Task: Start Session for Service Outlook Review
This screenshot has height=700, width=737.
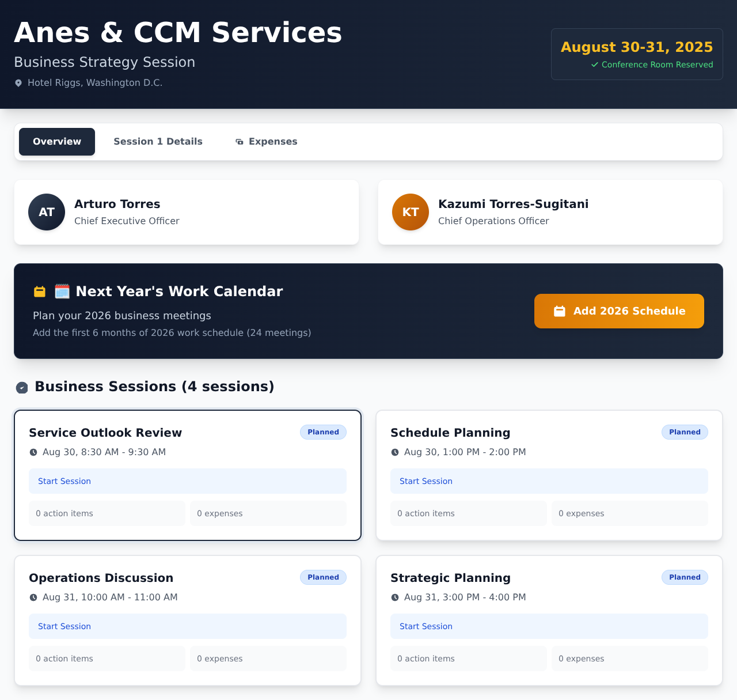Action: click(188, 481)
